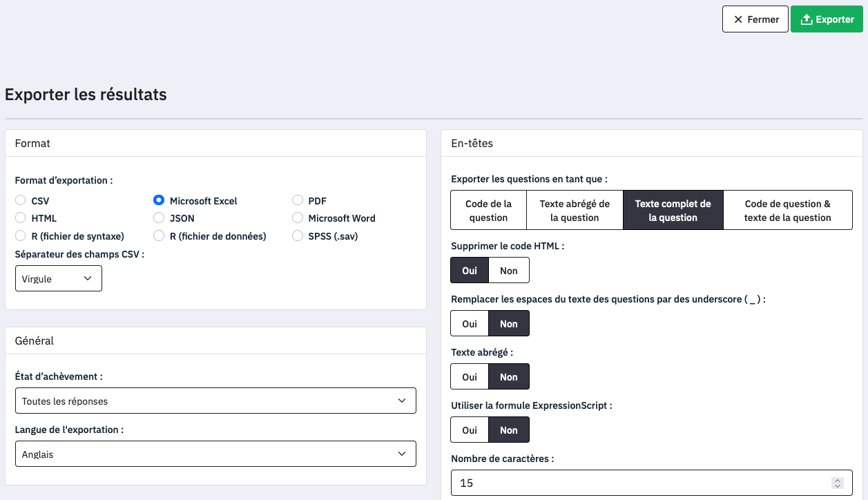Screen dimensions: 868x500
Task: Select the JSON format radio button
Action: click(x=159, y=218)
